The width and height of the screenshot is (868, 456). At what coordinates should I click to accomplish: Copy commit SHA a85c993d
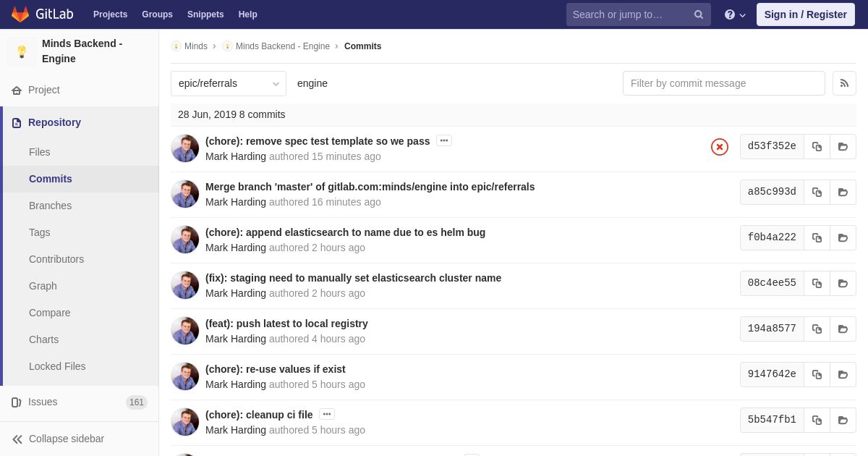[817, 192]
